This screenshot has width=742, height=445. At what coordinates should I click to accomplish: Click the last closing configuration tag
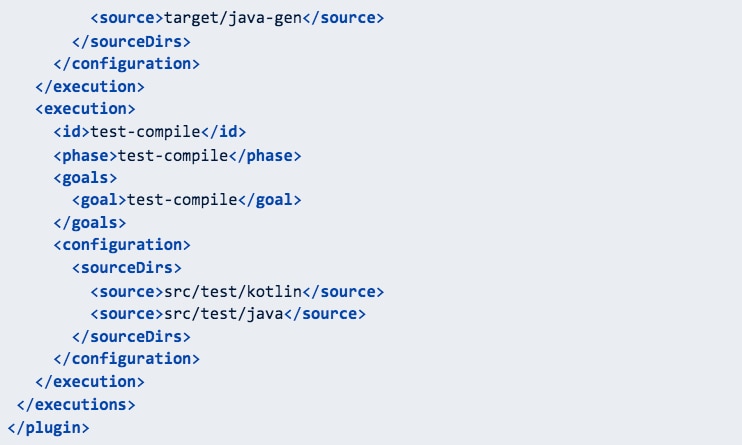[x=127, y=359]
